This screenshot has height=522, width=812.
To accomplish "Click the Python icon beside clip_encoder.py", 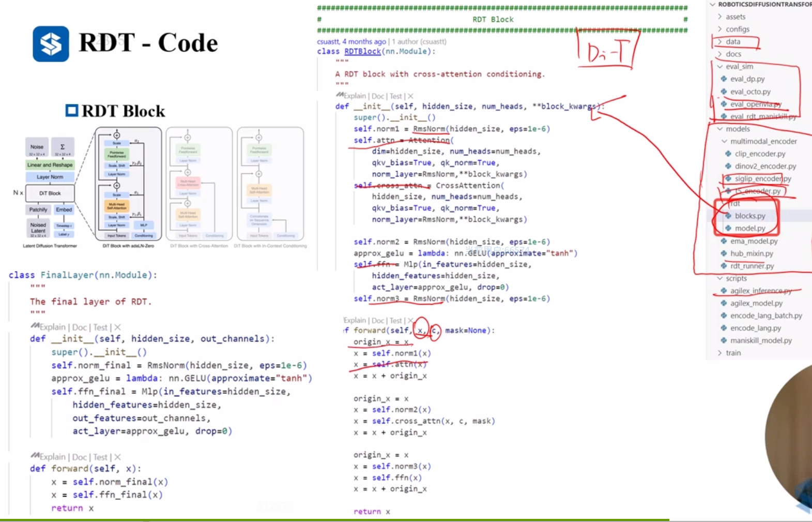I will 728,154.
